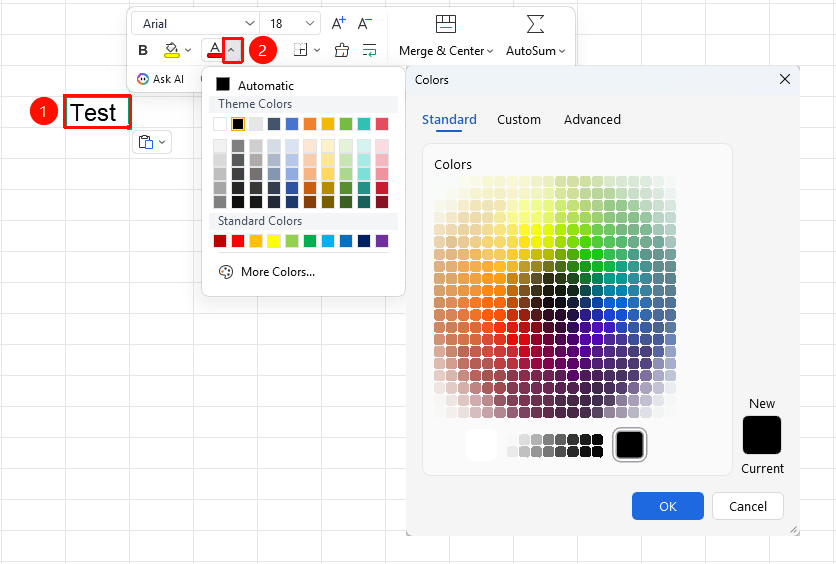Pick the light blue standard color swatch
The height and width of the screenshot is (564, 836).
328,241
